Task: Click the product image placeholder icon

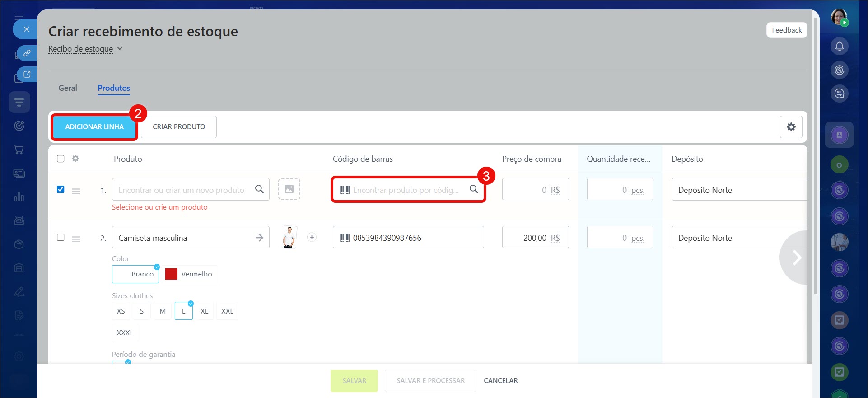Action: [289, 189]
